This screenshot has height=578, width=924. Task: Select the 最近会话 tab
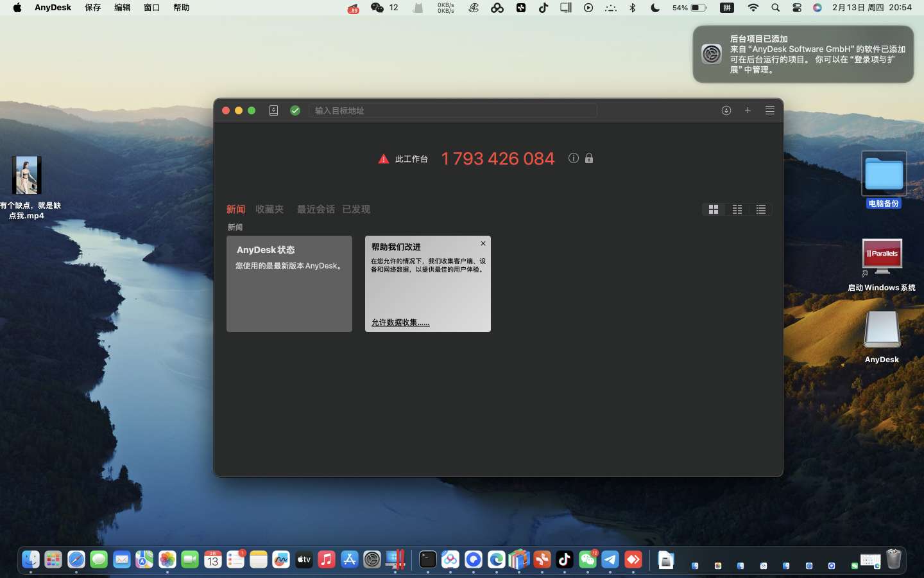tap(316, 209)
